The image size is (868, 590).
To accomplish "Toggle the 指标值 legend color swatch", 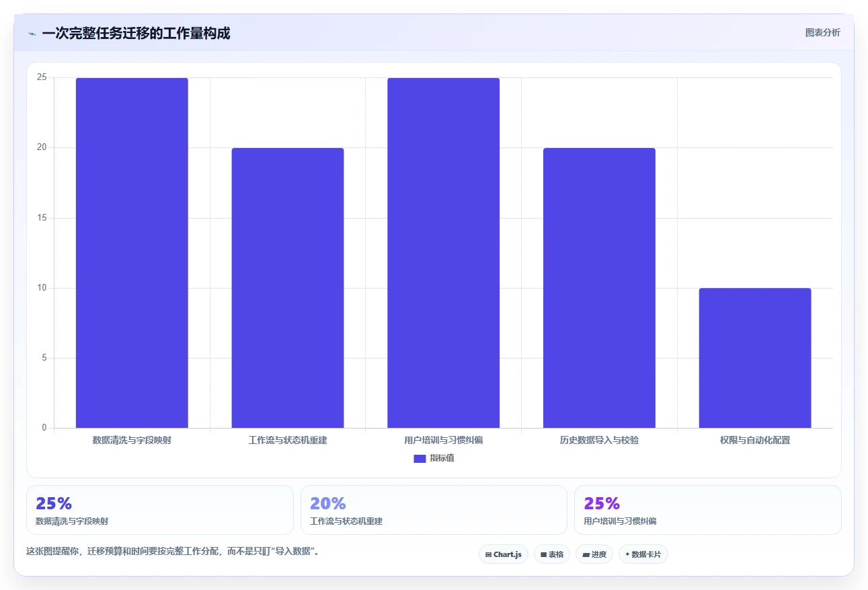I will [x=420, y=459].
